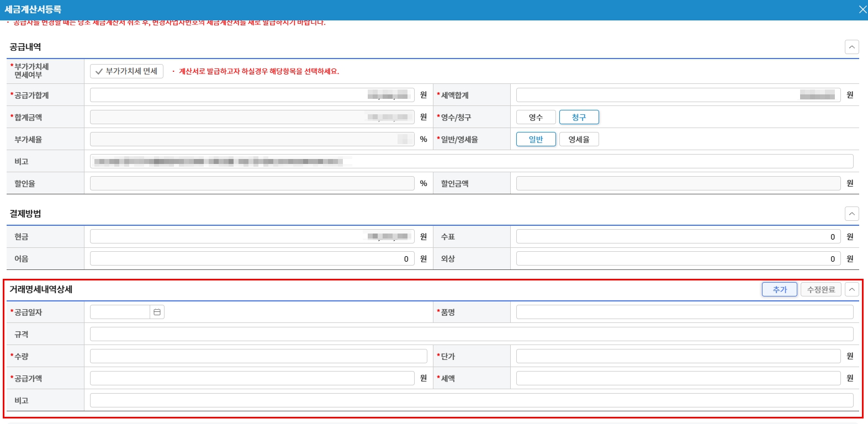Viewport: 868px width, 424px height.
Task: Click the 공급가액 input field
Action: tap(252, 378)
